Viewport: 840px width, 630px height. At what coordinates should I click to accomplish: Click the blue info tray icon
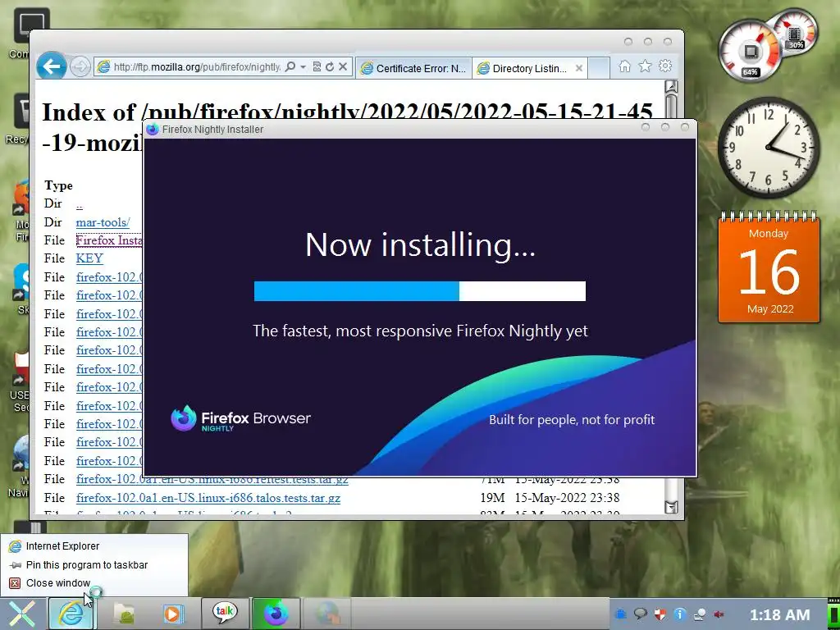(x=679, y=614)
